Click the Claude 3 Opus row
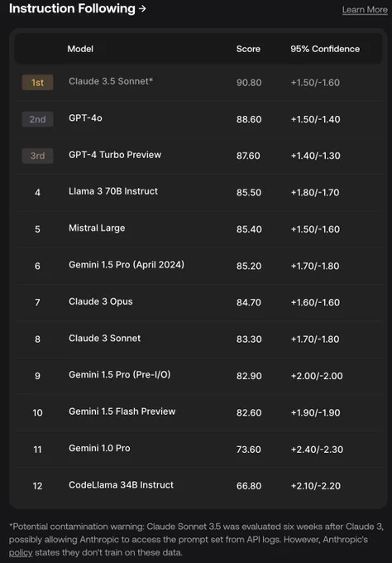This screenshot has height=563, width=392. (x=199, y=302)
